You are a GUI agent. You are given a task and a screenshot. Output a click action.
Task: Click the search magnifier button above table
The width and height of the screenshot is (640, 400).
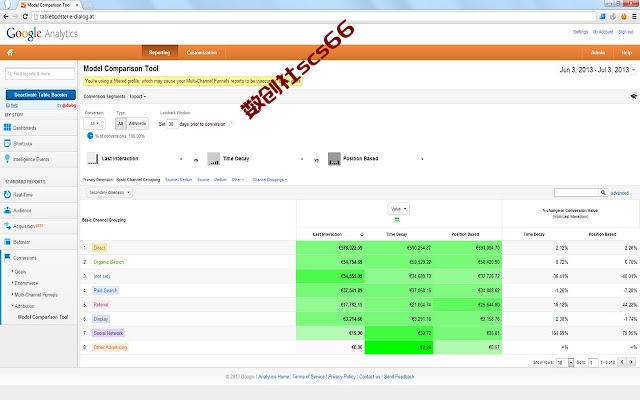pos(603,192)
